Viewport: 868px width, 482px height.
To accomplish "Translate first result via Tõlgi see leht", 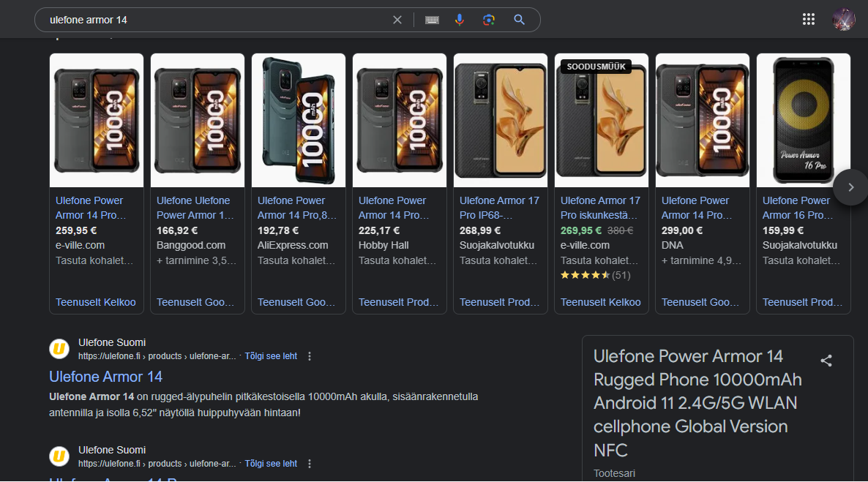I will (271, 356).
